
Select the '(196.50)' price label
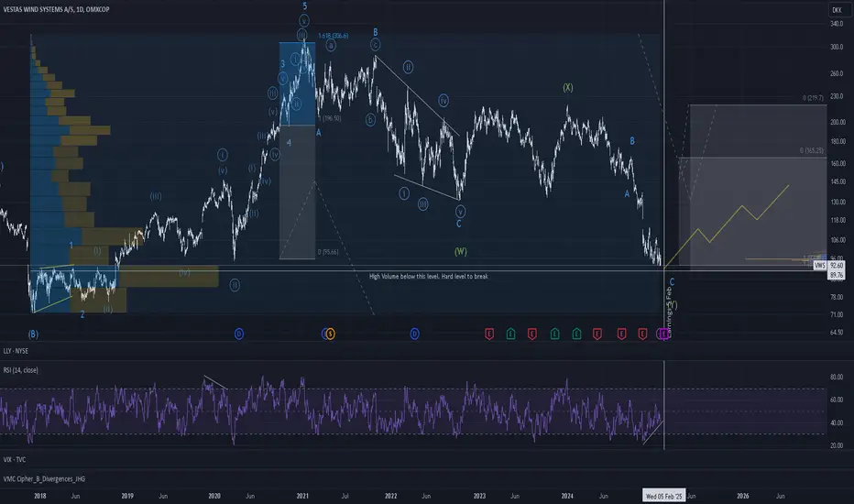(332, 118)
